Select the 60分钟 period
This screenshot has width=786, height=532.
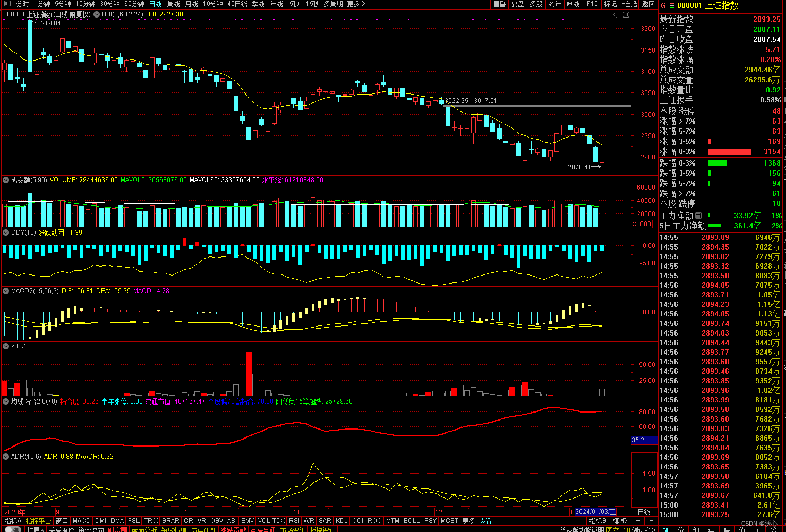pos(134,4)
